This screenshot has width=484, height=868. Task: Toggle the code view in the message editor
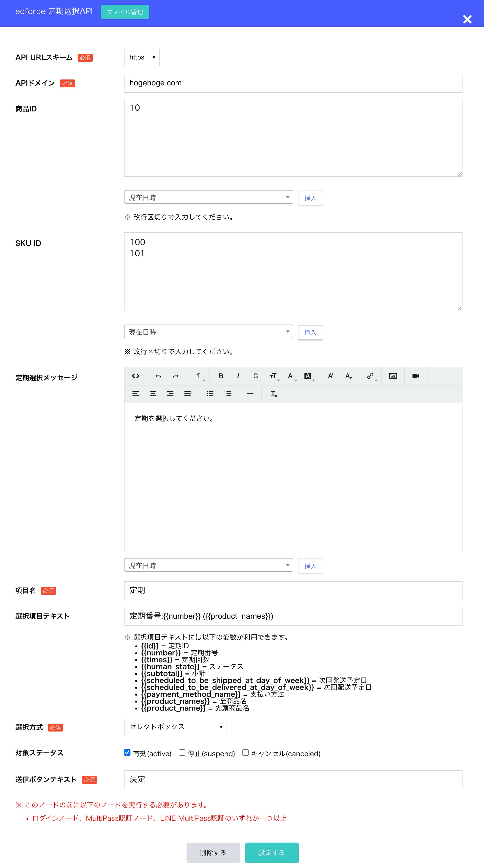point(136,376)
